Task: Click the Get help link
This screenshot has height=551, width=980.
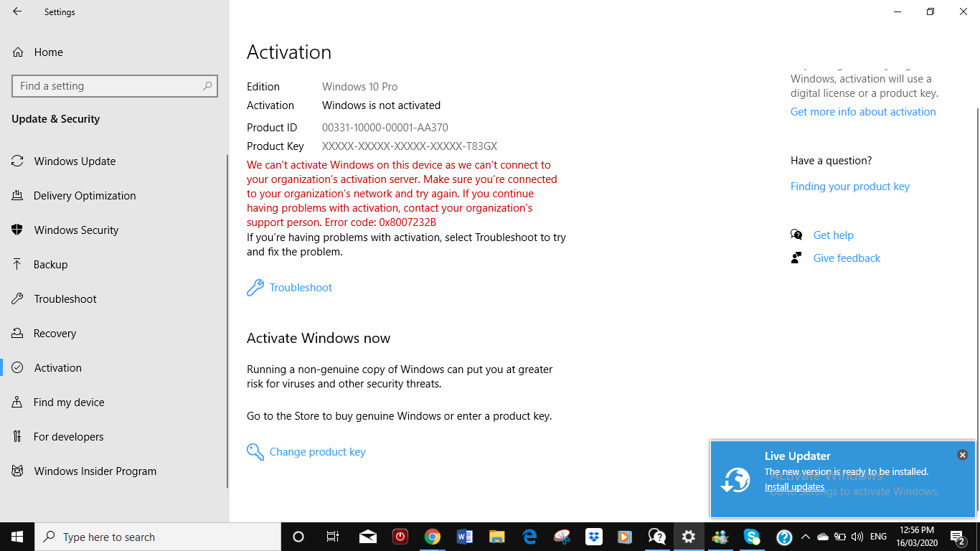Action: point(833,235)
